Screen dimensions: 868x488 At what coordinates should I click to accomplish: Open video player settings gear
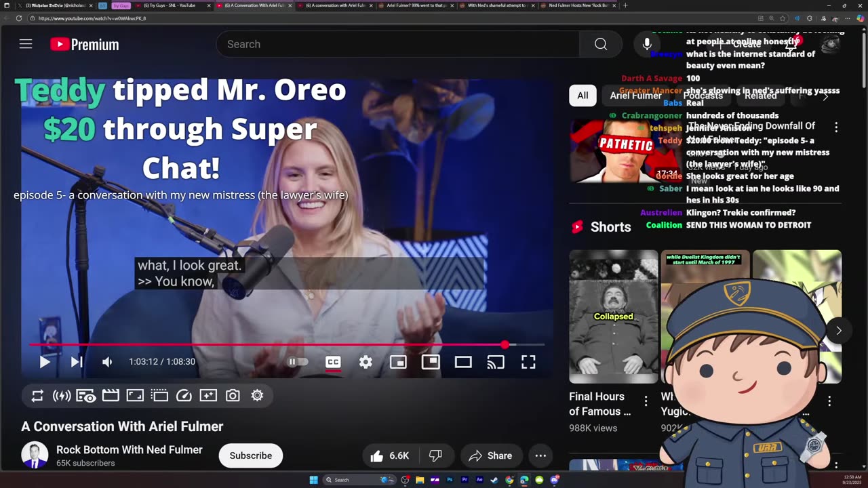(366, 362)
